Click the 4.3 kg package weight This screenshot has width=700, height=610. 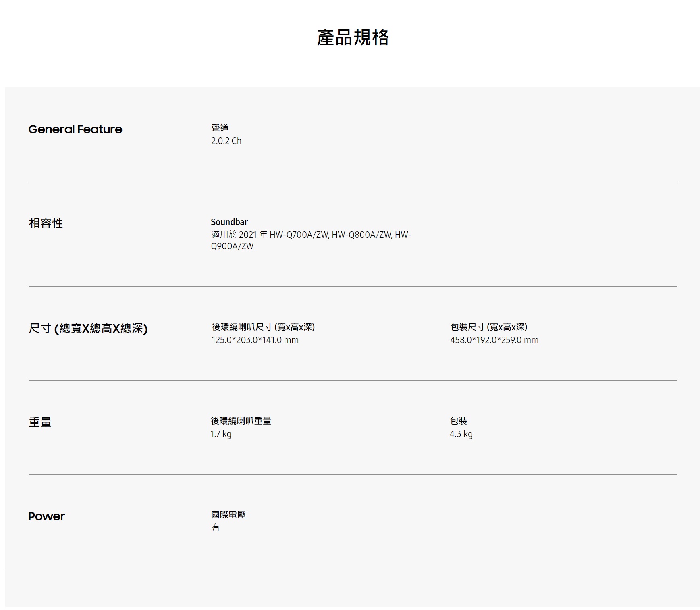point(461,434)
